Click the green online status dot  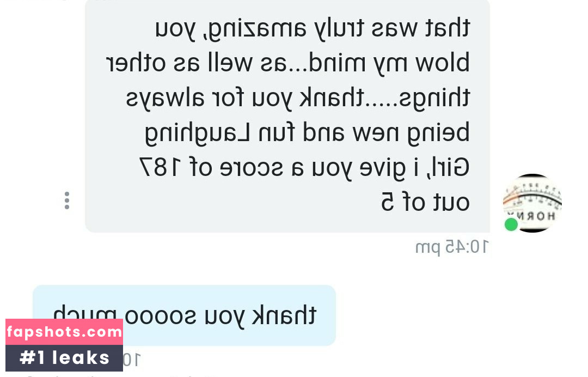coord(511,224)
